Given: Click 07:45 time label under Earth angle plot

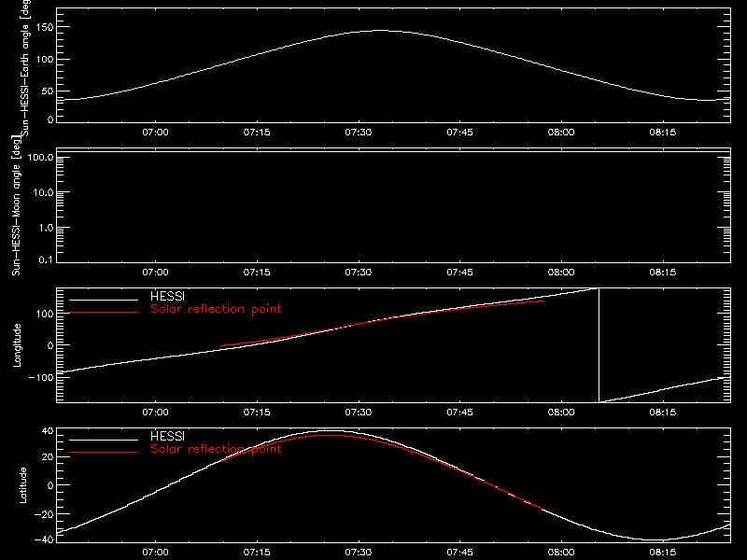Looking at the screenshot, I should click(459, 133).
